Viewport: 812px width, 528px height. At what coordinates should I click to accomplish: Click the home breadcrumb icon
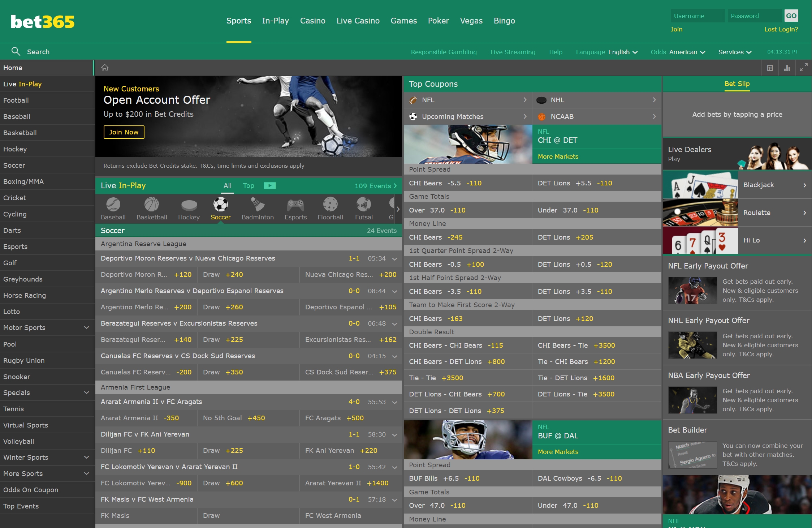tap(105, 68)
